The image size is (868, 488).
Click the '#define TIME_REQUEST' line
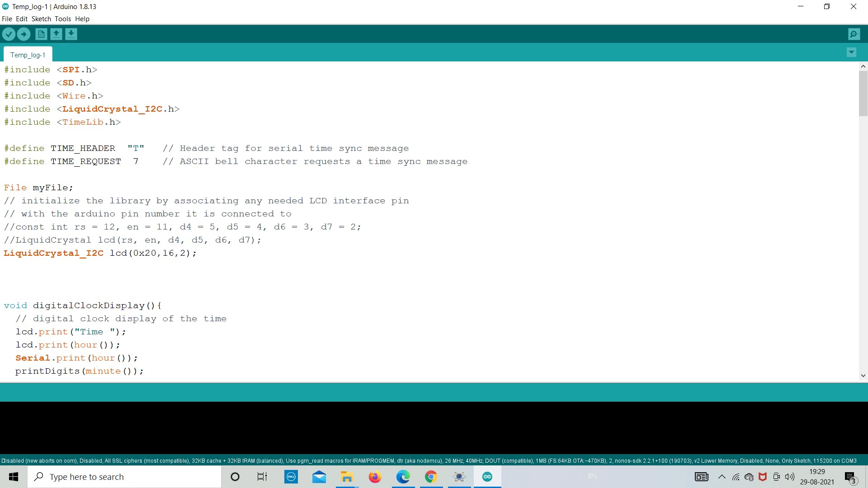pyautogui.click(x=236, y=161)
